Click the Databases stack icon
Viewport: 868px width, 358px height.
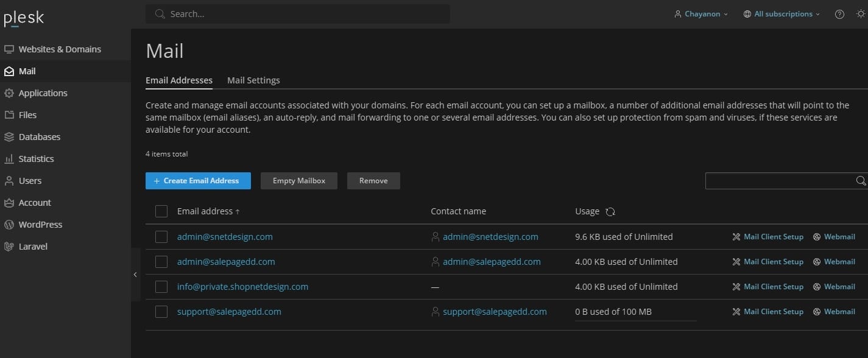(9, 137)
